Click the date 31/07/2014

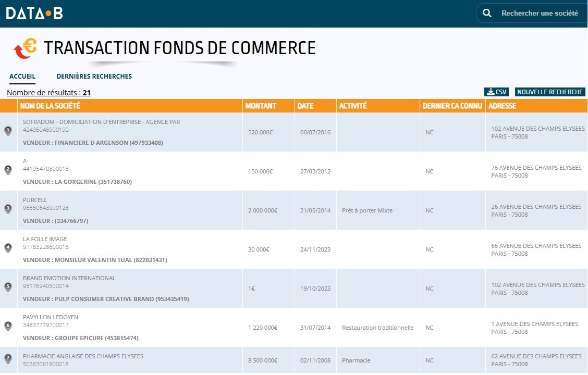point(315,328)
